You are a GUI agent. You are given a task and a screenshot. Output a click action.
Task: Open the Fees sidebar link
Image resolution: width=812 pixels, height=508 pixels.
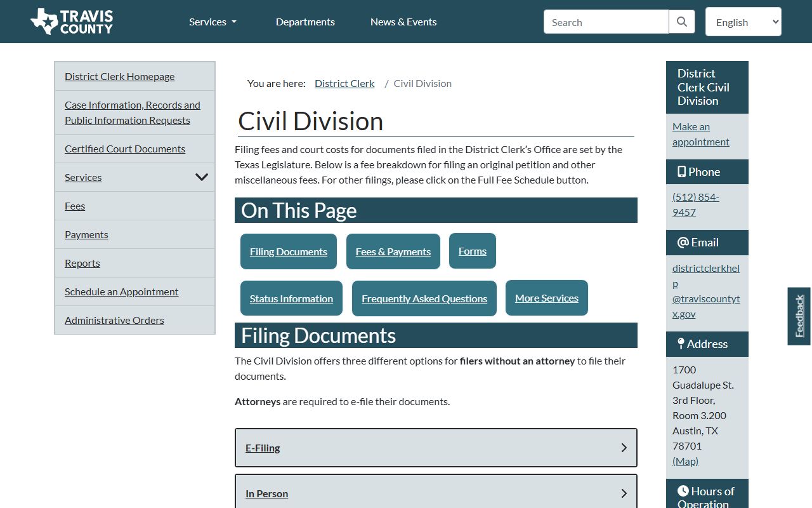point(75,206)
